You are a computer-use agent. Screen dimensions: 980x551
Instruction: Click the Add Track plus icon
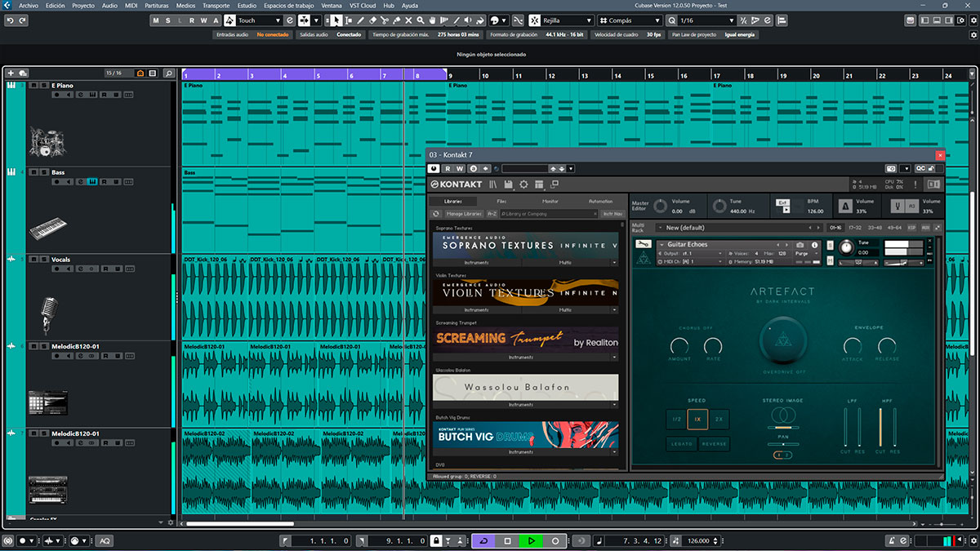click(11, 73)
